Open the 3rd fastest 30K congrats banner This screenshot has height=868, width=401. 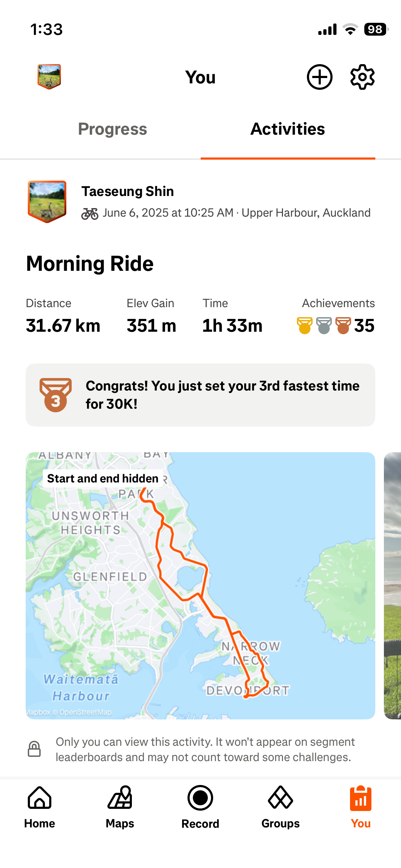click(x=200, y=395)
